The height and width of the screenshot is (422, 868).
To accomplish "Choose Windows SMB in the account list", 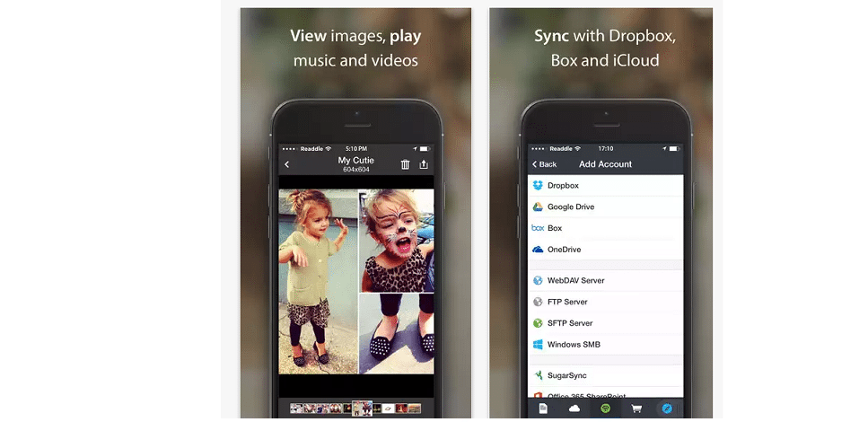I will tap(605, 345).
